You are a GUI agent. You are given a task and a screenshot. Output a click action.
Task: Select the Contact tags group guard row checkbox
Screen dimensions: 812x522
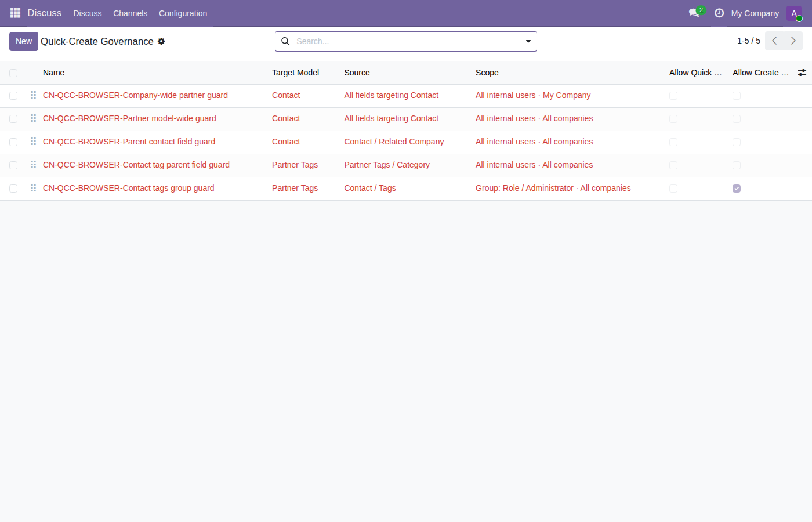coord(13,188)
